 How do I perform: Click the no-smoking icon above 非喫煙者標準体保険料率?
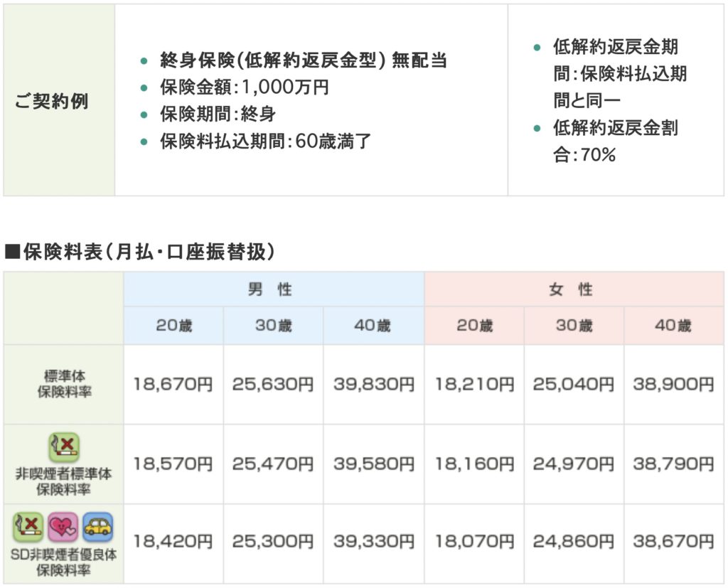(64, 448)
